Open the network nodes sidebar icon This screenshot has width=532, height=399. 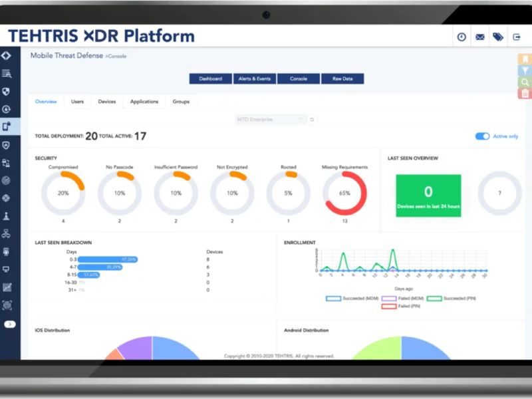[x=6, y=233]
